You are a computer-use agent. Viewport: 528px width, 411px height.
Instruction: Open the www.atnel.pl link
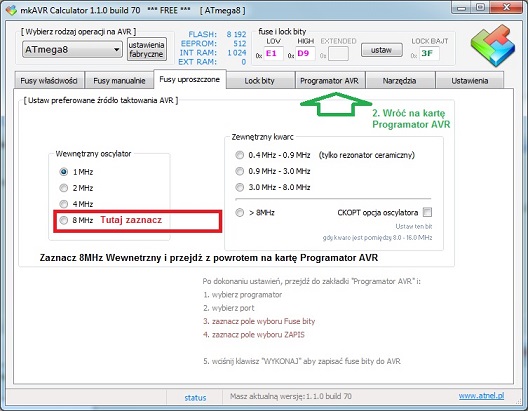point(481,396)
